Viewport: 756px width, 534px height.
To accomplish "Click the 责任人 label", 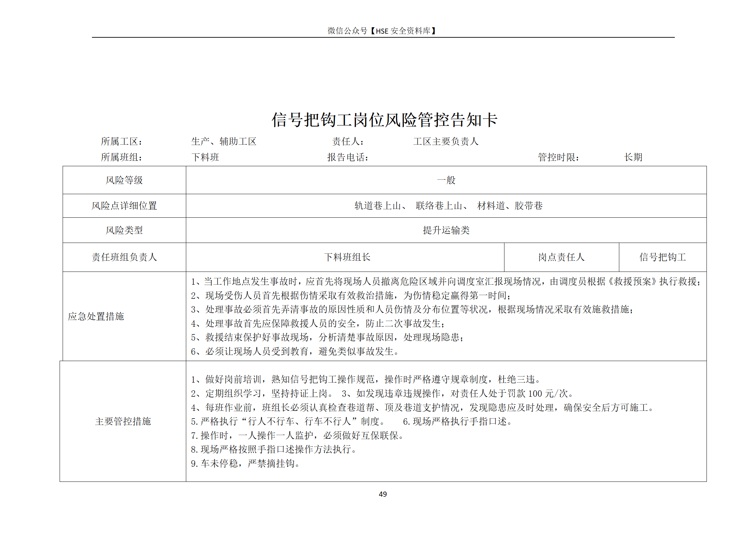I will click(x=348, y=141).
